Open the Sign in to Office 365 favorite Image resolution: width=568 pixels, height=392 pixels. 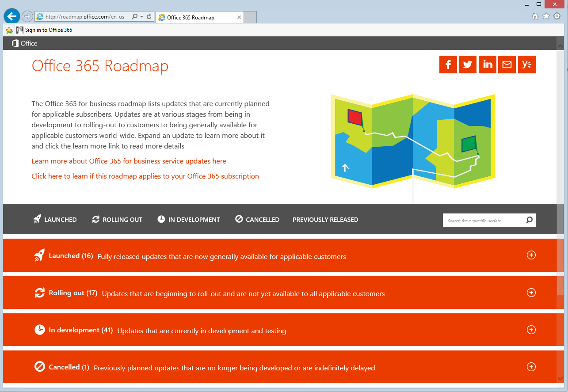click(44, 30)
